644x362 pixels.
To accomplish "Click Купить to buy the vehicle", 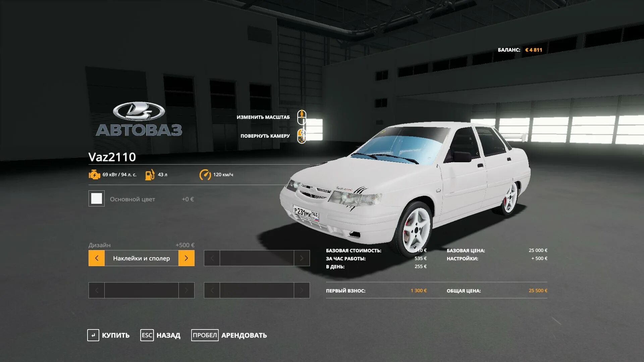I will point(109,335).
